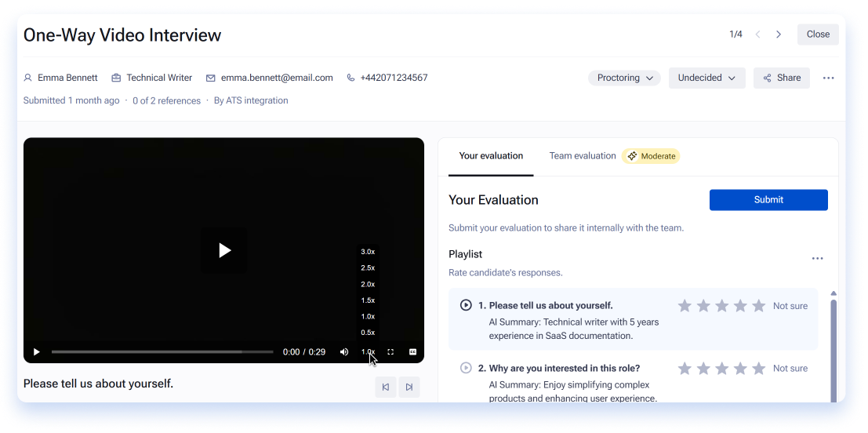Click the person icon beside Emma Bennett
The height and width of the screenshot is (433, 868).
[x=27, y=78]
